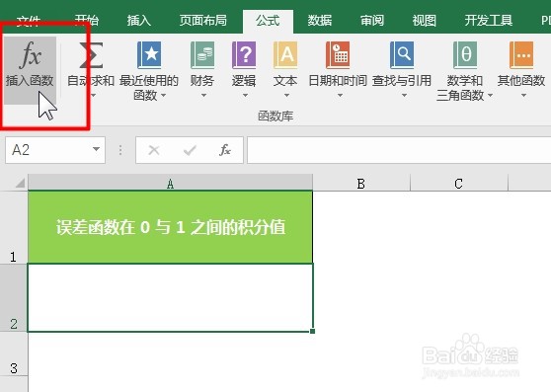Screen dimensions: 551x392
Task: Expand the 逻辑 dropdown arrow
Action: pyautogui.click(x=245, y=95)
